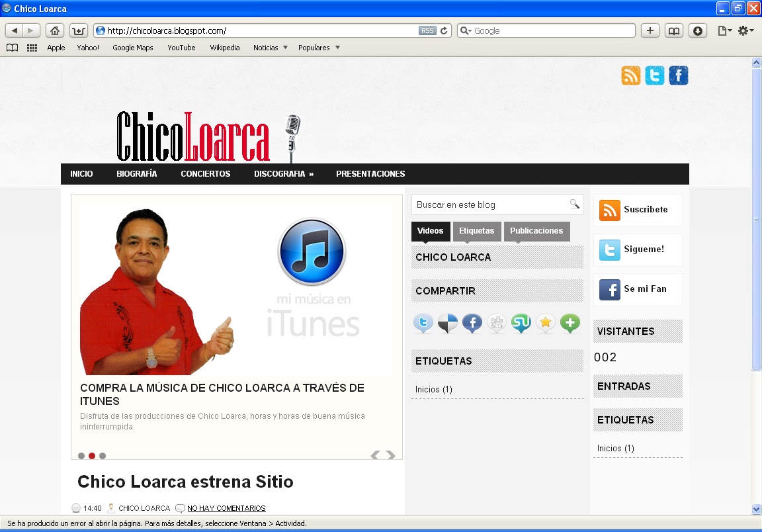The width and height of the screenshot is (762, 532).
Task: Open the Wikipedia bookmark
Action: pyautogui.click(x=224, y=48)
